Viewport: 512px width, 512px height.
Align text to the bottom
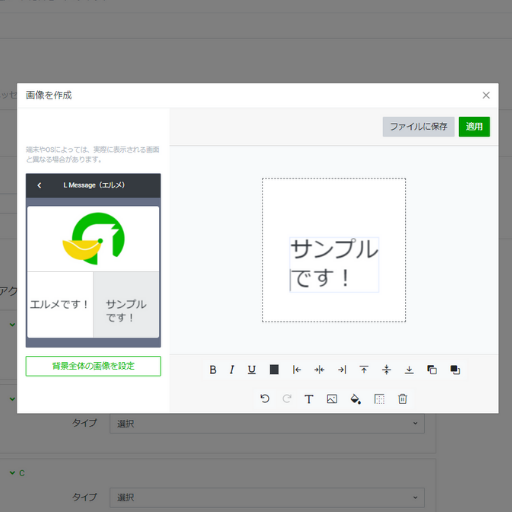409,370
